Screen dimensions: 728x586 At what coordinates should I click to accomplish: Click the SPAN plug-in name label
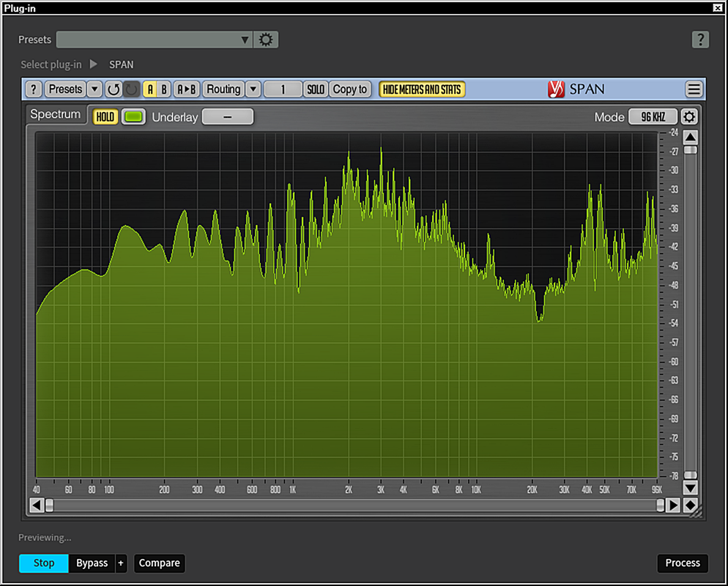click(121, 64)
